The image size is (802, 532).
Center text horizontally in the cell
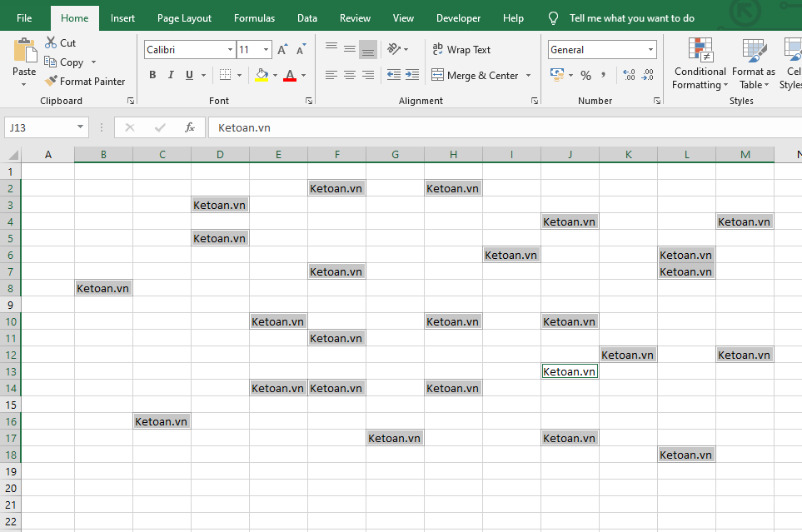tap(350, 75)
